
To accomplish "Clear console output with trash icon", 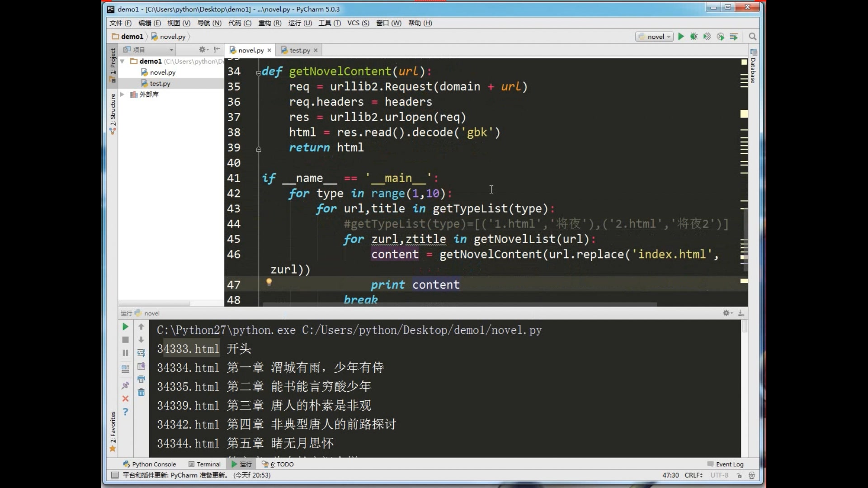I will coord(141,392).
